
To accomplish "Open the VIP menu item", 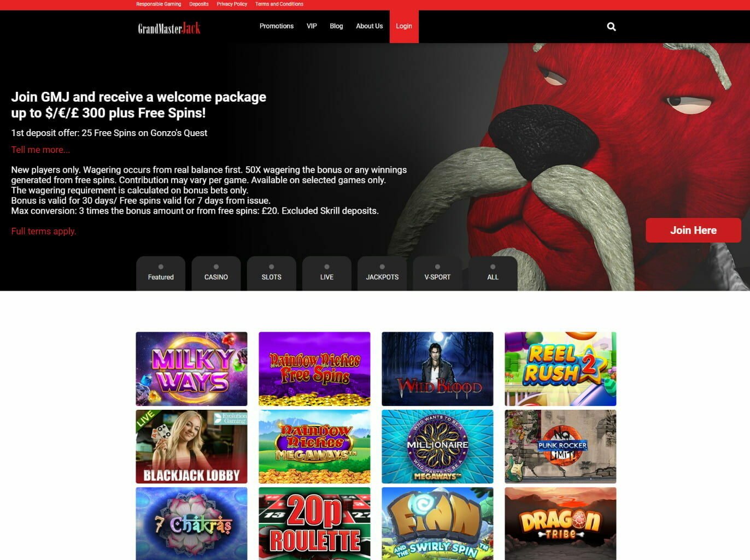I will tap(312, 26).
